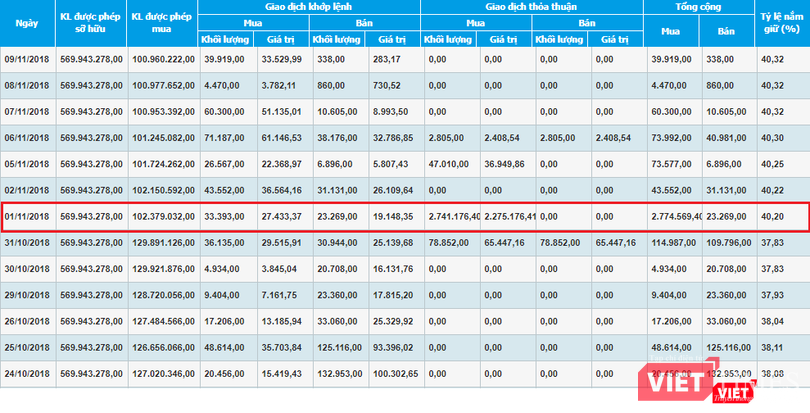The image size is (810, 413).
Task: Select the 09/11/2018 date cell
Action: [x=27, y=59]
